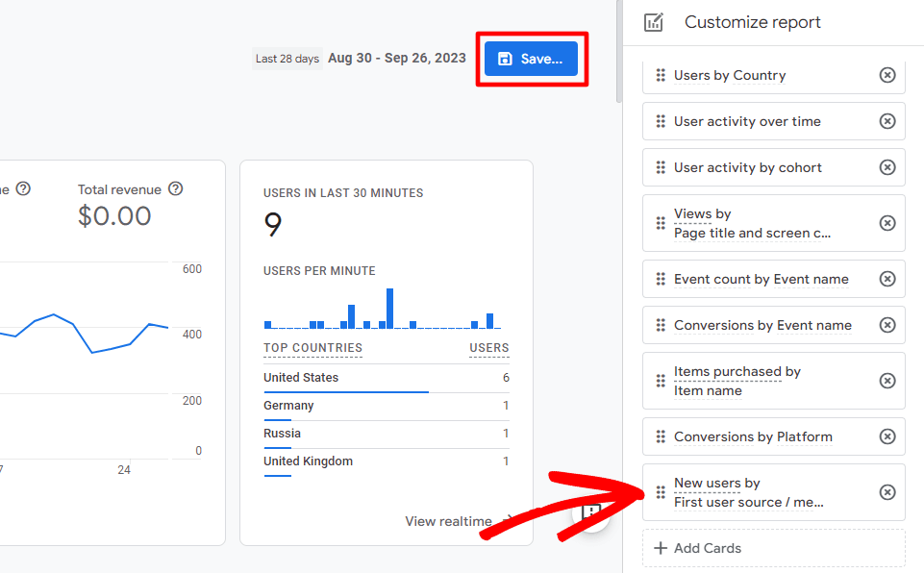Remove Views by Page title card
This screenshot has height=573, width=924.
[x=887, y=223]
